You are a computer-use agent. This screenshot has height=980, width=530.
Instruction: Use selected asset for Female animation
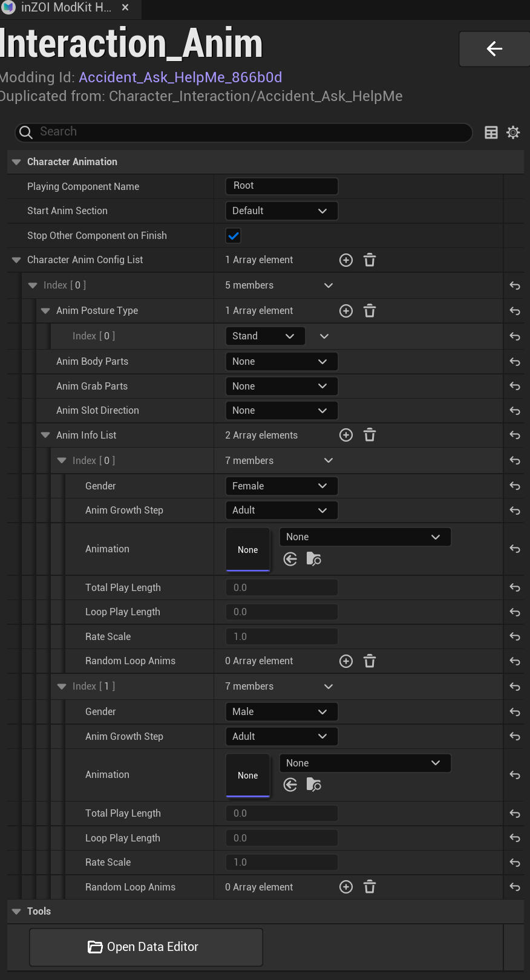click(290, 559)
